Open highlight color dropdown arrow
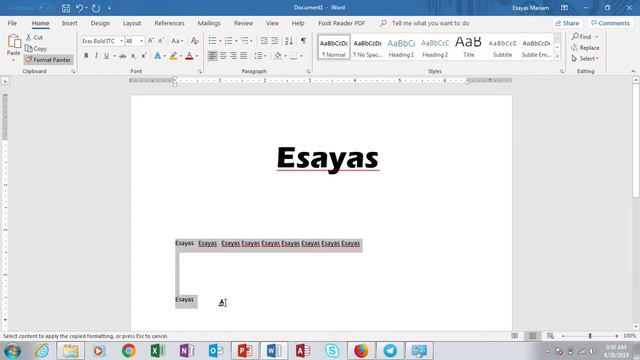640x360 pixels. point(181,56)
